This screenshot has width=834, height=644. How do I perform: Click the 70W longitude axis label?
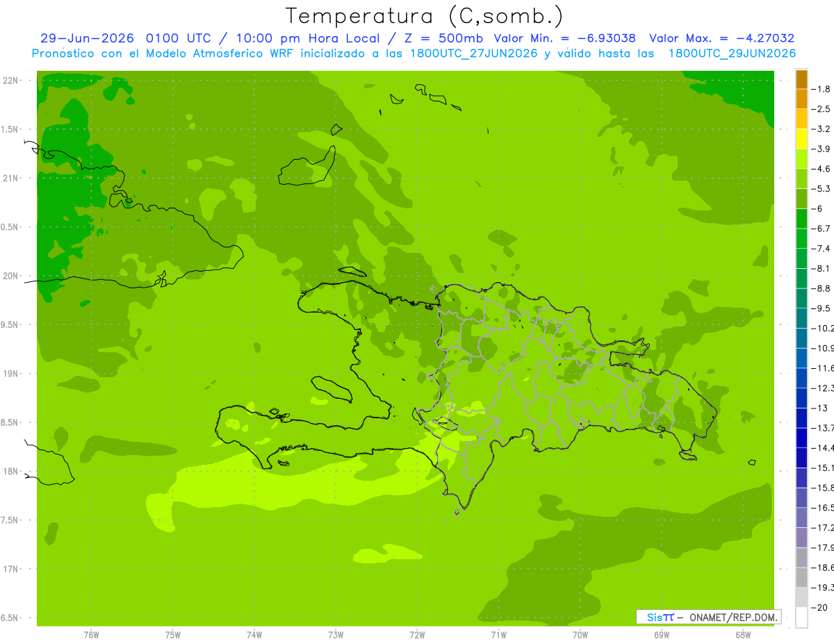[x=580, y=635]
